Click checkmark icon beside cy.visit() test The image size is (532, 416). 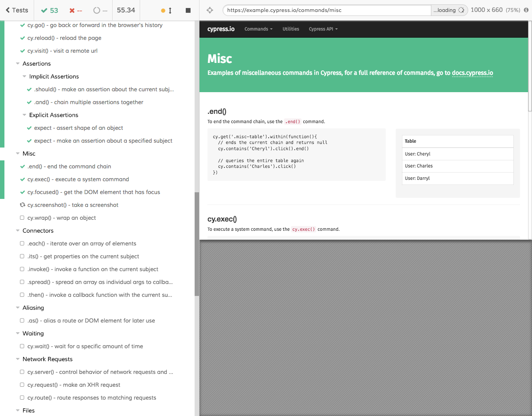click(x=23, y=51)
